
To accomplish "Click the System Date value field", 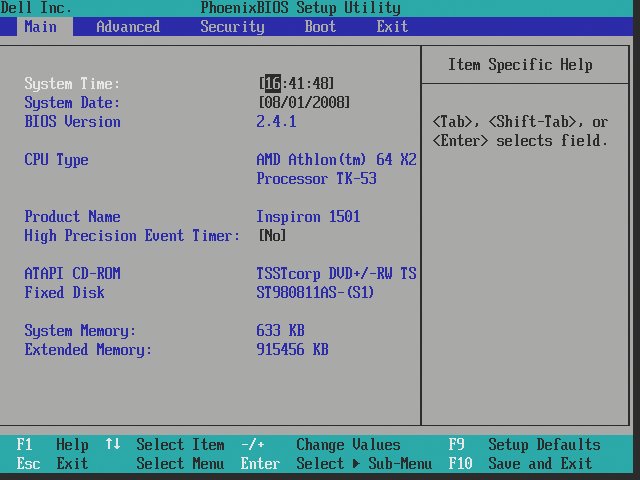I will 304,103.
